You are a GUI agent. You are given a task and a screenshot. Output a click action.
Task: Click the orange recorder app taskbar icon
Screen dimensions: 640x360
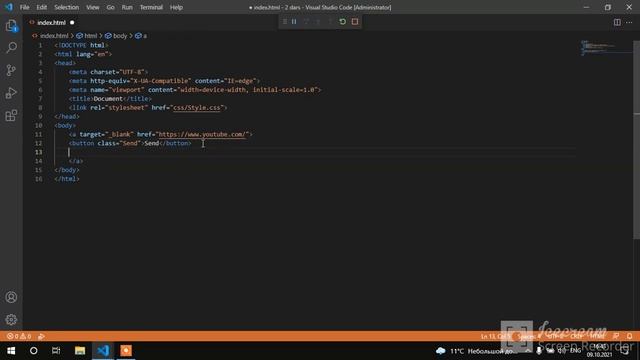(x=126, y=351)
